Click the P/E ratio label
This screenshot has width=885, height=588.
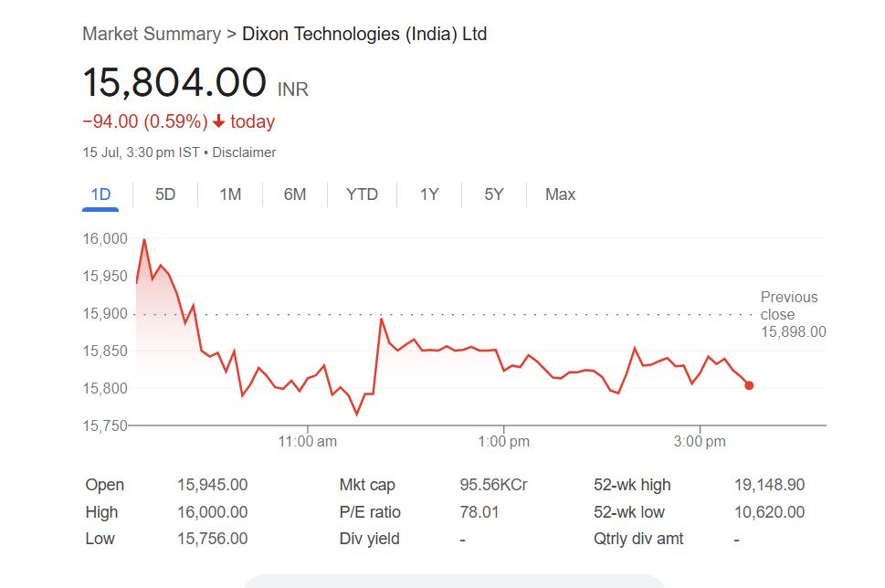tap(370, 512)
